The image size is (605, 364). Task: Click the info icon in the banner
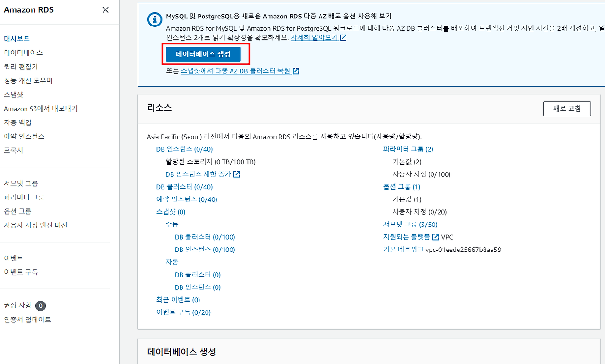[x=155, y=19]
